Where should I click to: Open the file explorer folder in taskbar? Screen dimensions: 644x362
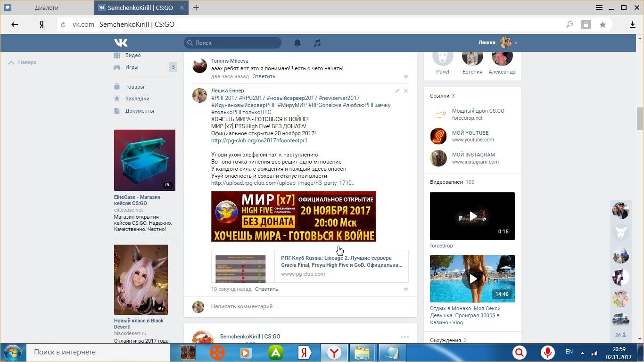coord(362,353)
